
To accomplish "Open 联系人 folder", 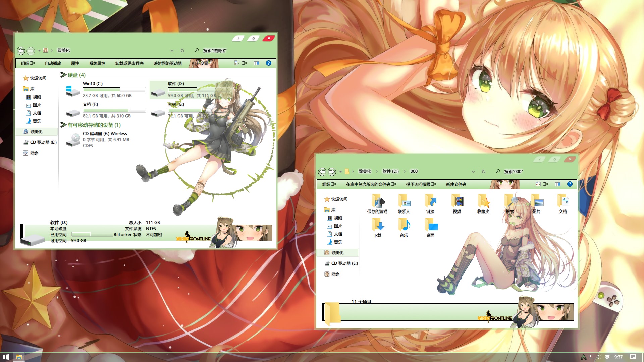I will 404,204.
